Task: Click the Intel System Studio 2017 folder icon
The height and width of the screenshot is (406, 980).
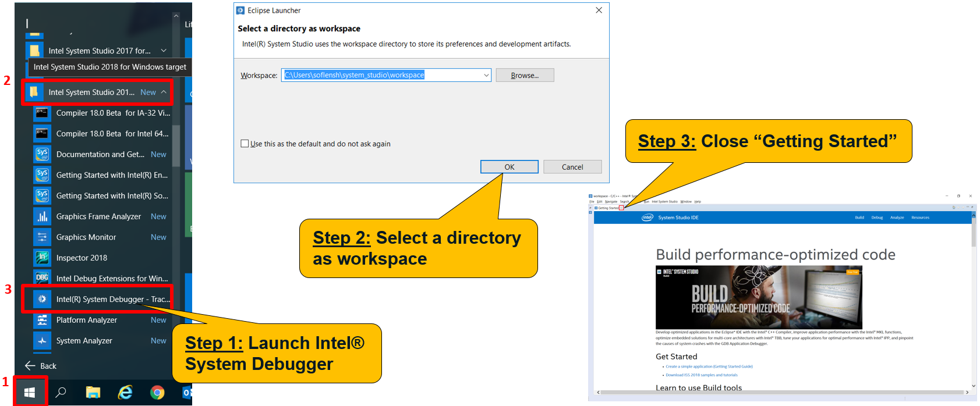Action: tap(34, 51)
